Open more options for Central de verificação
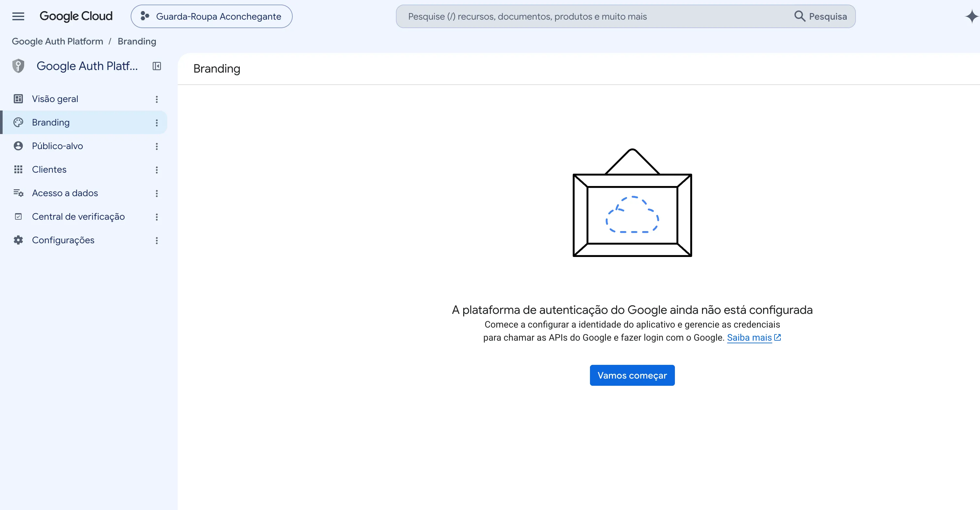 [x=157, y=217]
